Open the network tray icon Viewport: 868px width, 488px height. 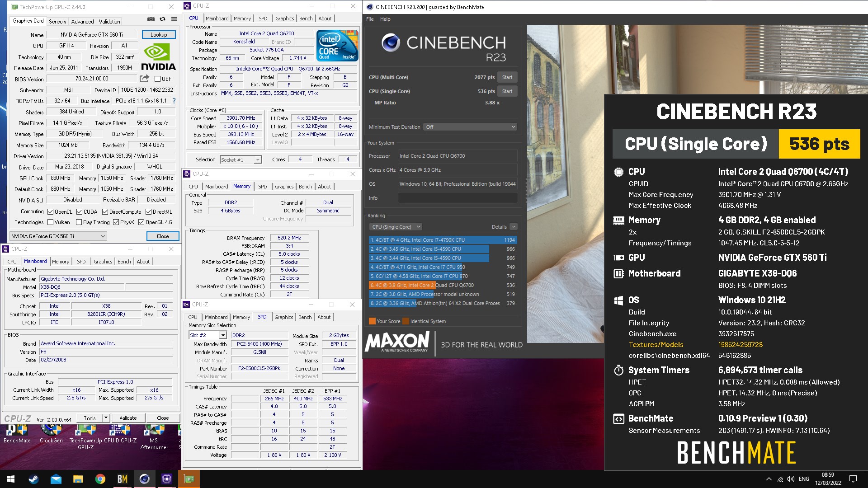point(780,479)
